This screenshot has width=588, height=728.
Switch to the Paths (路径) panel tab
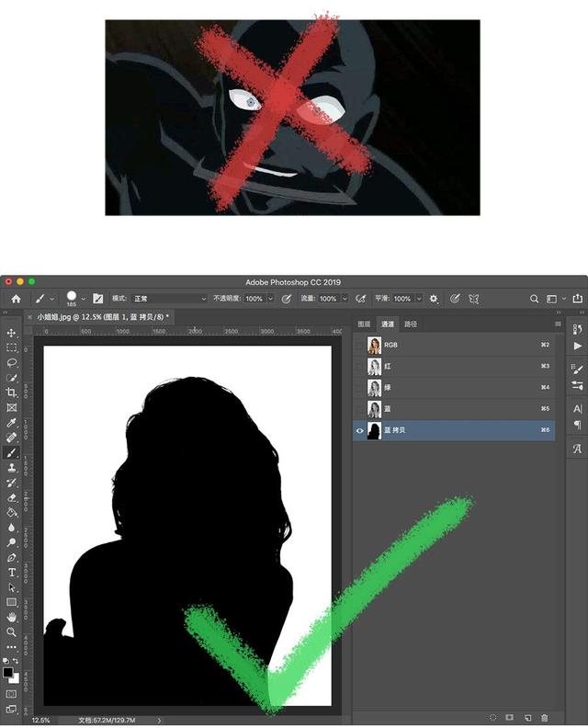411,324
